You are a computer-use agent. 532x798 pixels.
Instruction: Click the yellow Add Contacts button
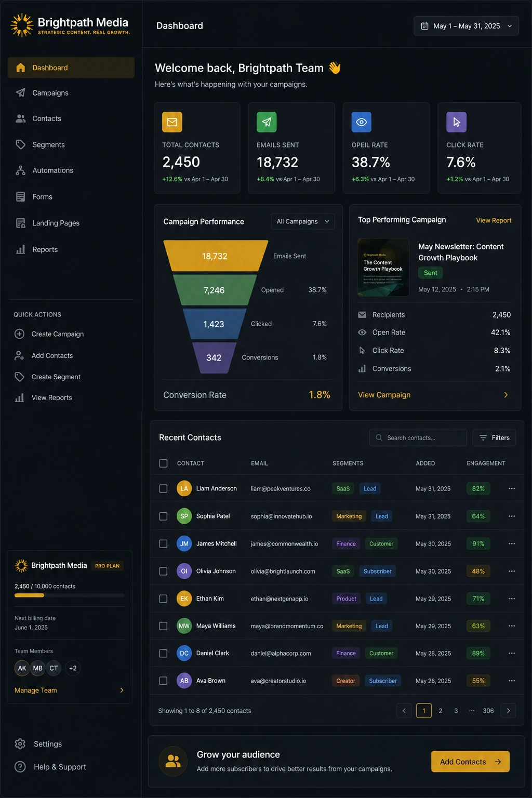click(x=470, y=762)
